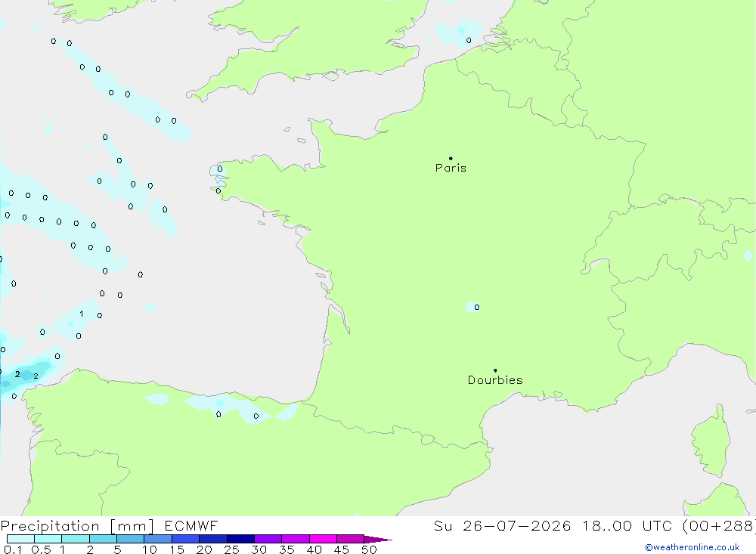Image resolution: width=756 pixels, height=554 pixels.
Task: Pick the 40–45 mm magenta swatch
Action: coord(323,539)
